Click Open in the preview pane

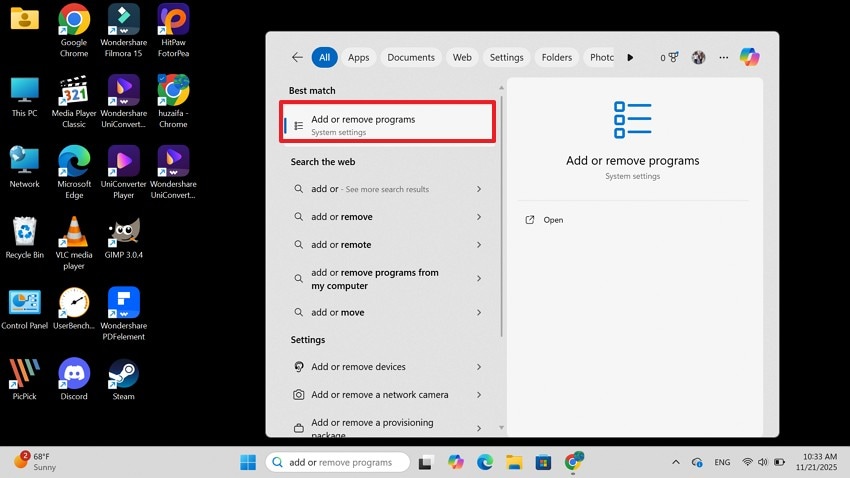[553, 219]
